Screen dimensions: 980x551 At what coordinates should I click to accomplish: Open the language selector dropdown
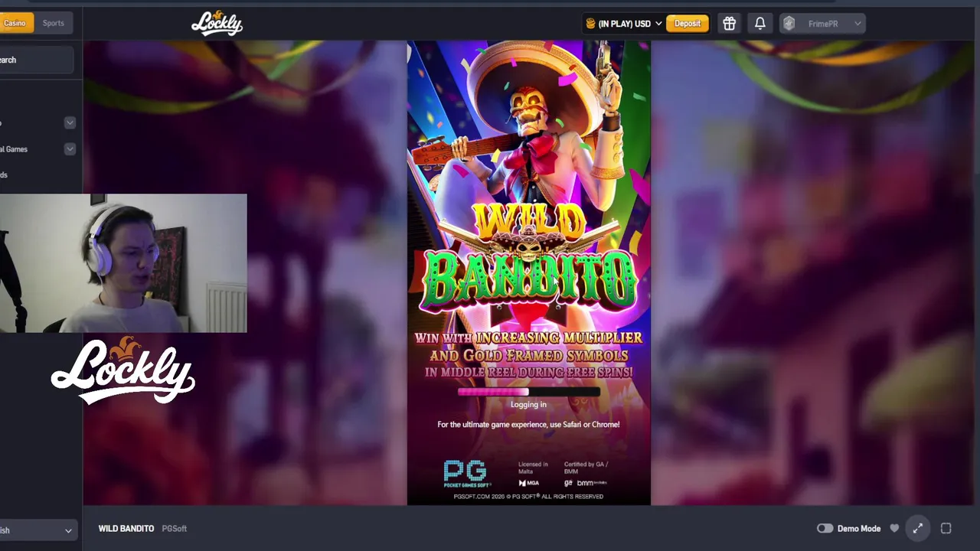(38, 530)
